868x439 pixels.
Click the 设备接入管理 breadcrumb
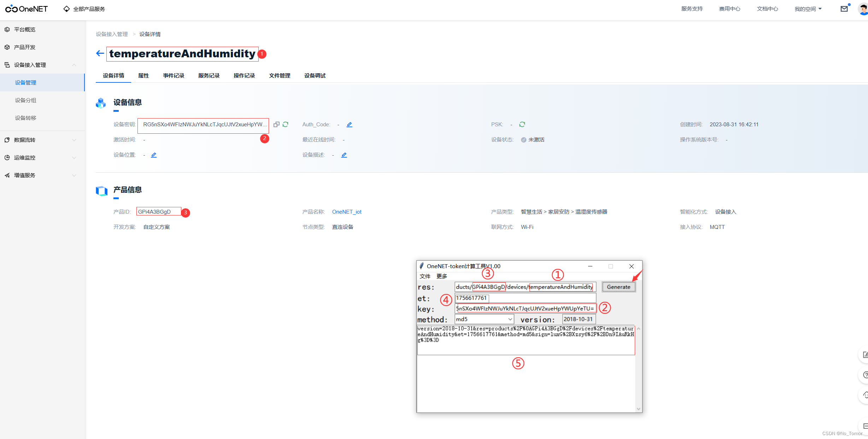[112, 34]
